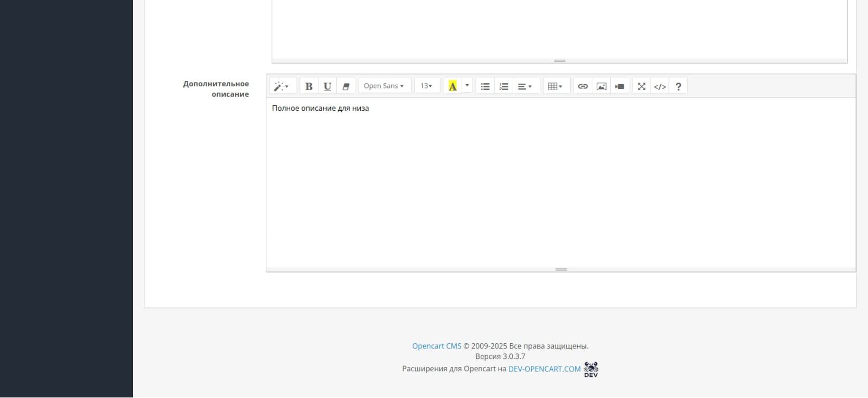Click the lower editor resize handle

point(561,269)
